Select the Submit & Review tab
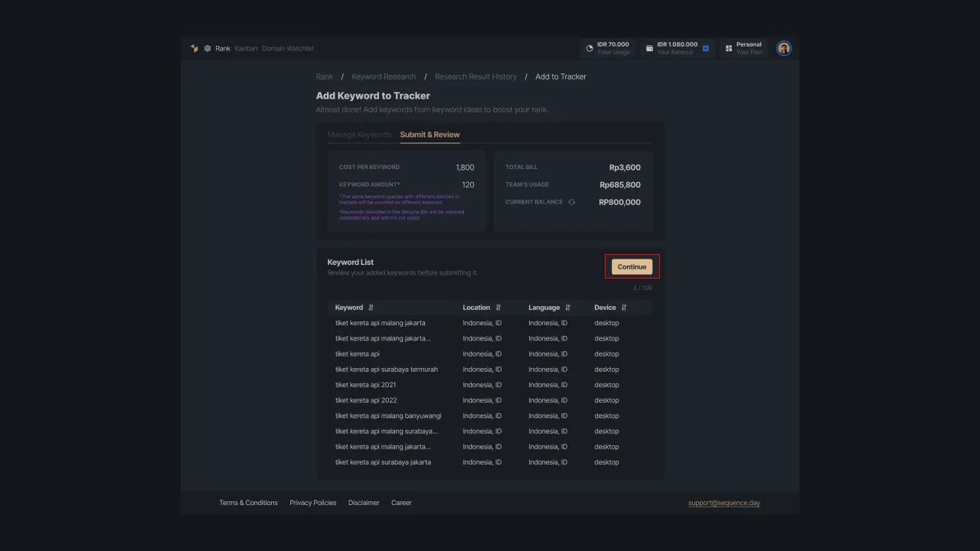980x551 pixels. (430, 135)
